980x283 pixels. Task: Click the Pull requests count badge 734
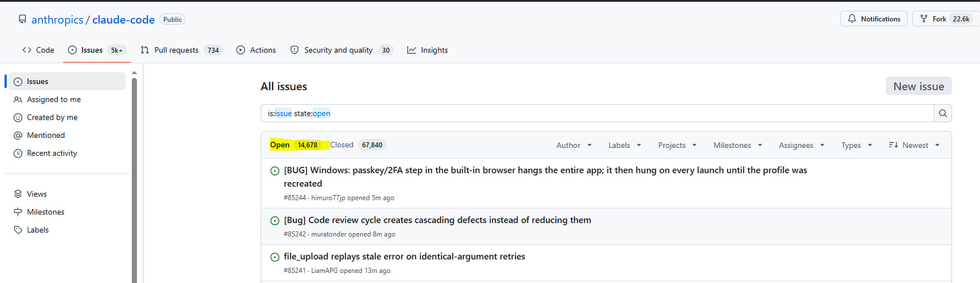coord(213,50)
